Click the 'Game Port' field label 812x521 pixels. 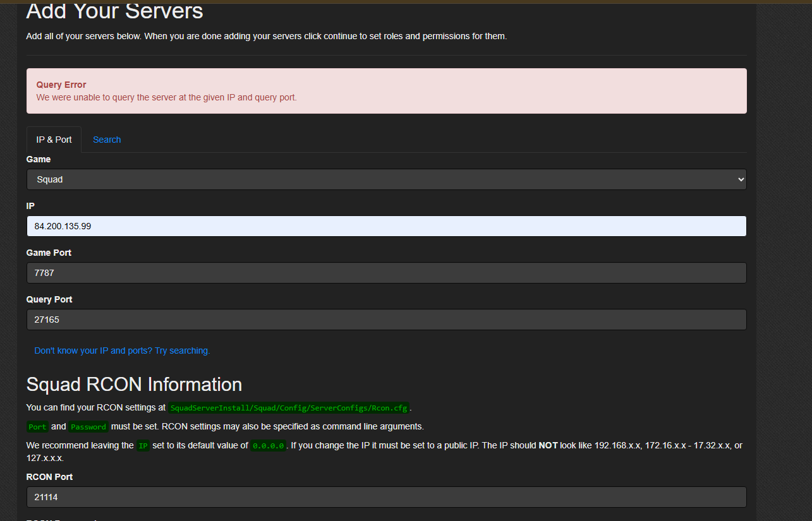pos(49,253)
